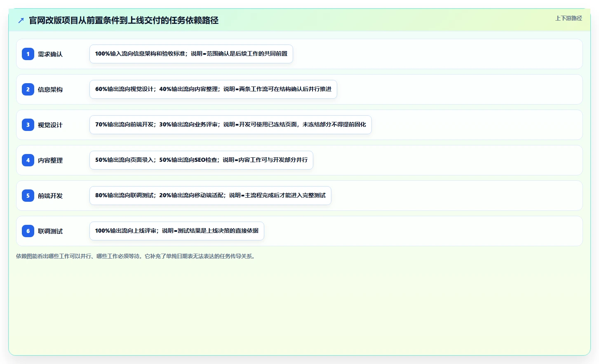Click the 80%输出流向联调测试 description box
This screenshot has width=599, height=364.
pos(210,196)
